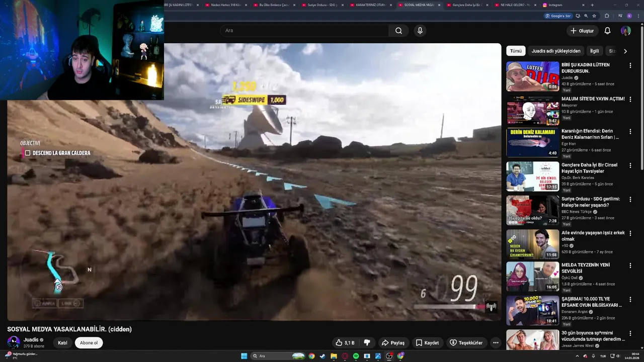Click the Katıl join button
644x362 pixels.
62,343
